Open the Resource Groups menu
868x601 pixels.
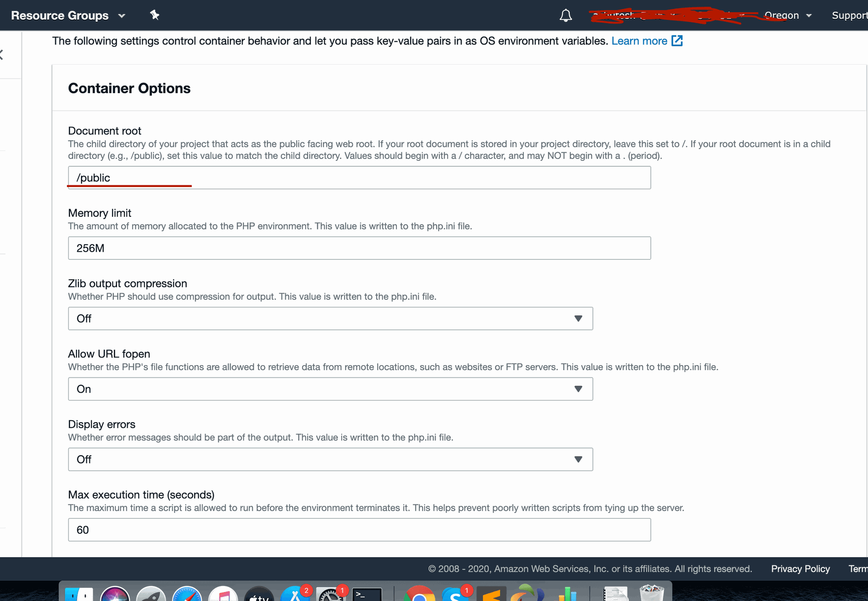pos(68,15)
